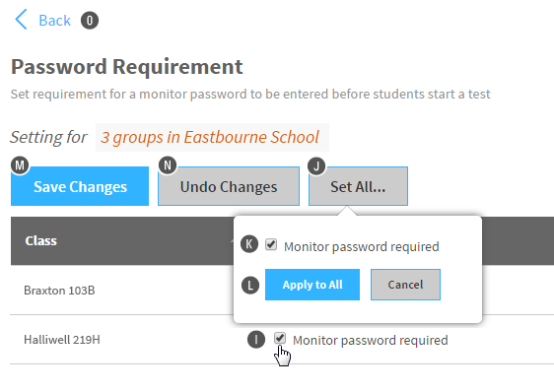The height and width of the screenshot is (392, 554).
Task: Click the blue back chevron arrow
Action: point(21,20)
